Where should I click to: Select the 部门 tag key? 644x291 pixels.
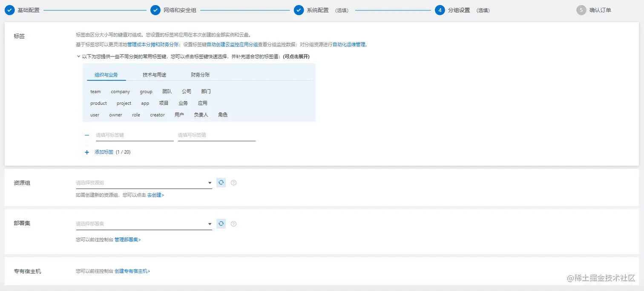pyautogui.click(x=206, y=91)
